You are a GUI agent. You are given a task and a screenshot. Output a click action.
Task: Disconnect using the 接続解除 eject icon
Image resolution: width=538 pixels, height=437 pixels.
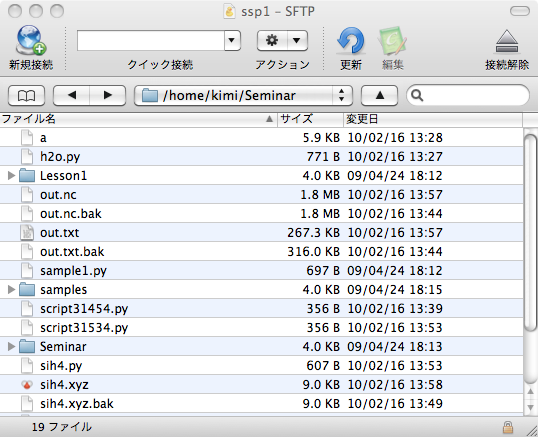point(507,41)
